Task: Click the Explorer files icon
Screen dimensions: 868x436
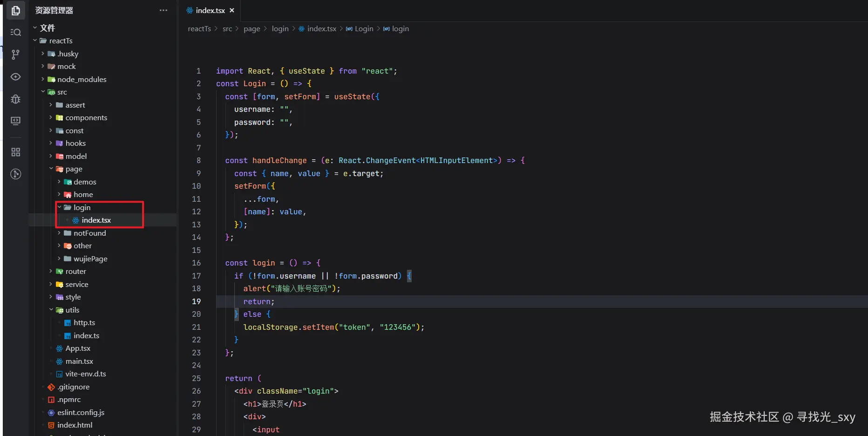Action: [15, 10]
